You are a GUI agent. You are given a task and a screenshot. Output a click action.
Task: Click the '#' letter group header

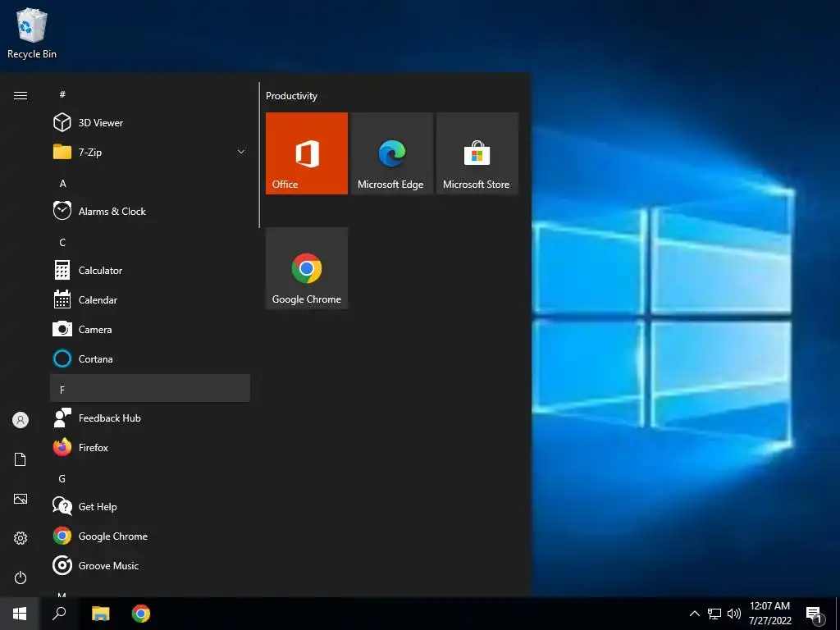pyautogui.click(x=150, y=94)
